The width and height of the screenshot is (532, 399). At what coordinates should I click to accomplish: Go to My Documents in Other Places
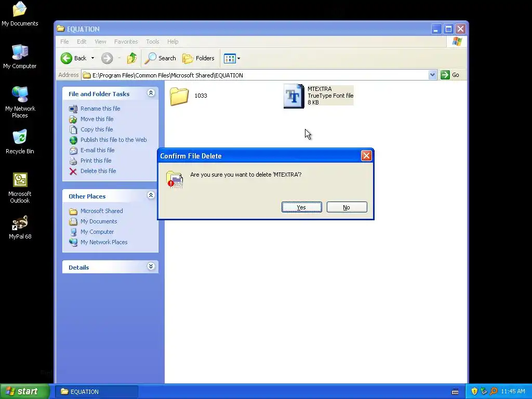click(99, 221)
